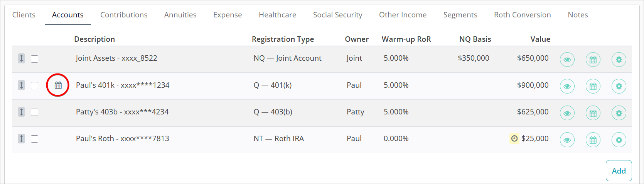Click the calendar icon beside Paul's 401k
The image size is (644, 184).
pos(58,85)
